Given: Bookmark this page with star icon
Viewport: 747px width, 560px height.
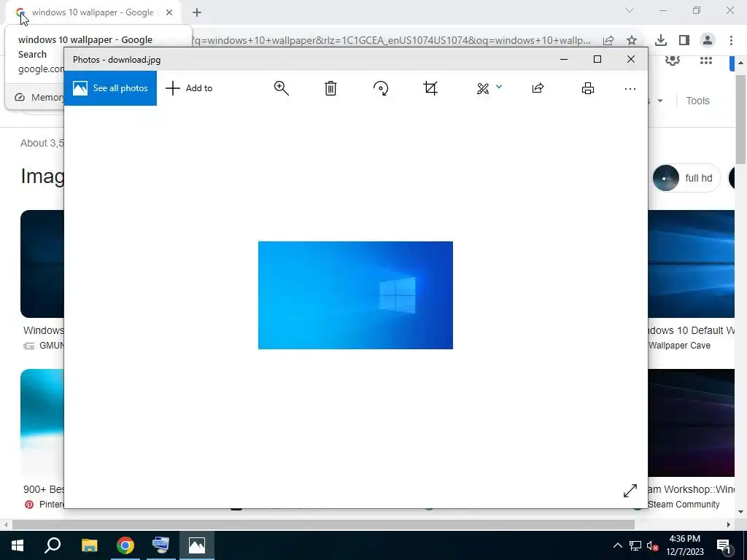Looking at the screenshot, I should pos(632,41).
